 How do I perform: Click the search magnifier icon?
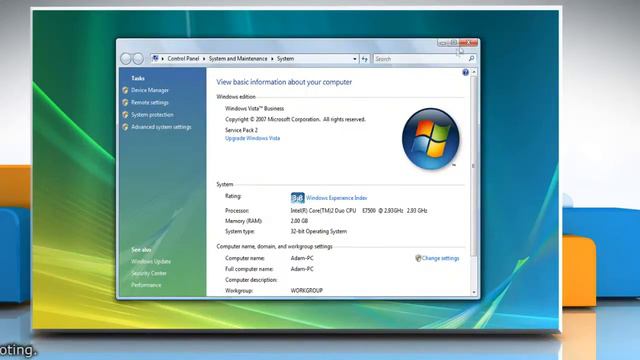point(471,59)
